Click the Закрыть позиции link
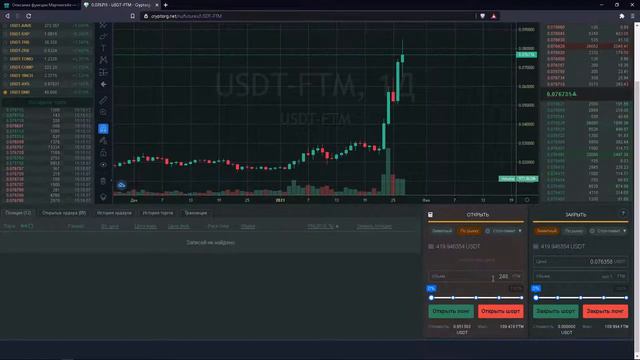 coord(374,226)
